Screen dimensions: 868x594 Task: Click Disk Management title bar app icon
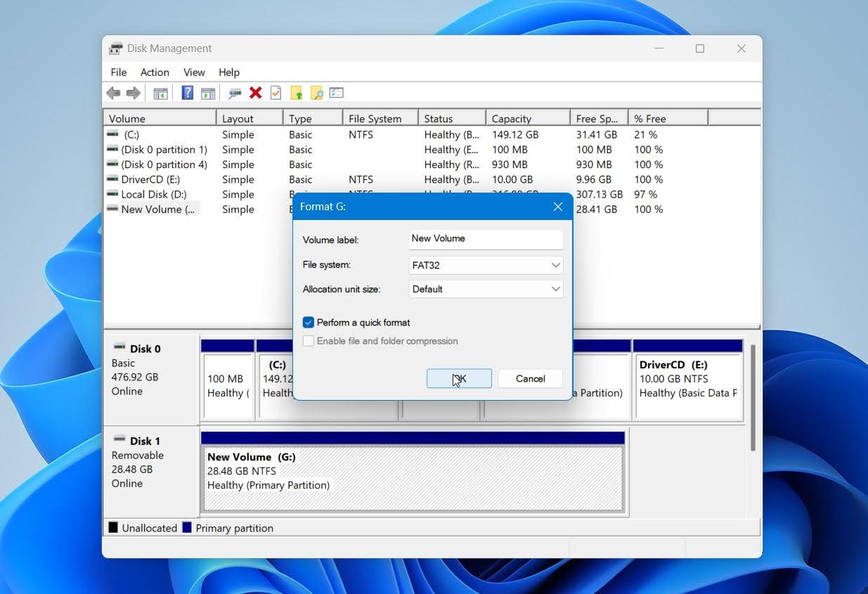tap(116, 49)
